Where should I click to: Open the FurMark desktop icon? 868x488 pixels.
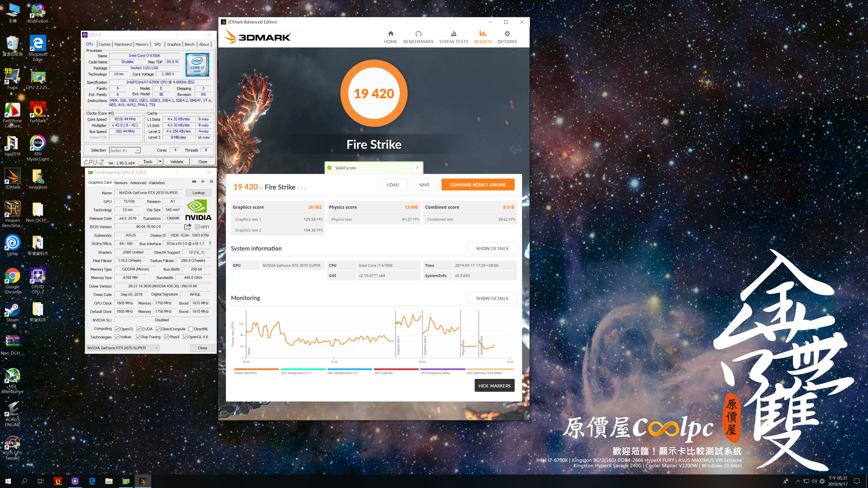coord(38,112)
